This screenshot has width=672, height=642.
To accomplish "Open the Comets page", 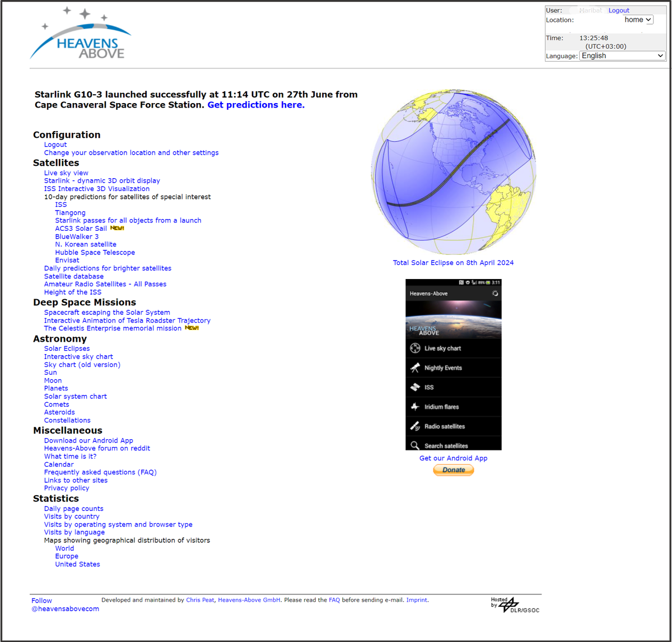I will click(57, 404).
